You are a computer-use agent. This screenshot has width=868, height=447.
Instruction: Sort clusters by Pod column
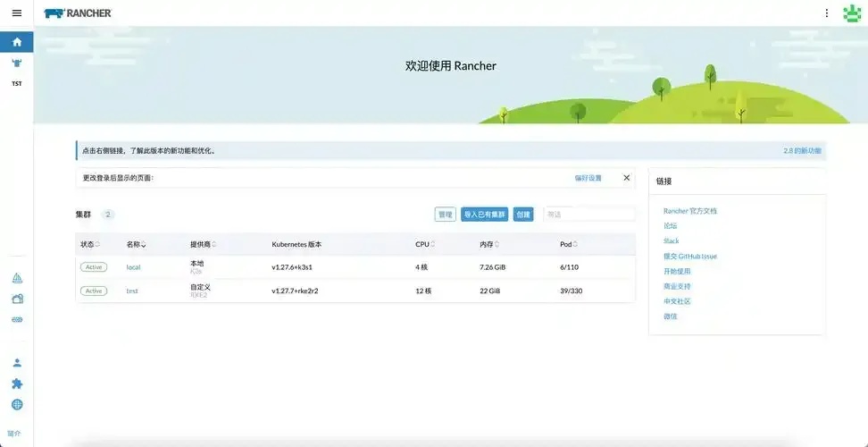tap(569, 244)
